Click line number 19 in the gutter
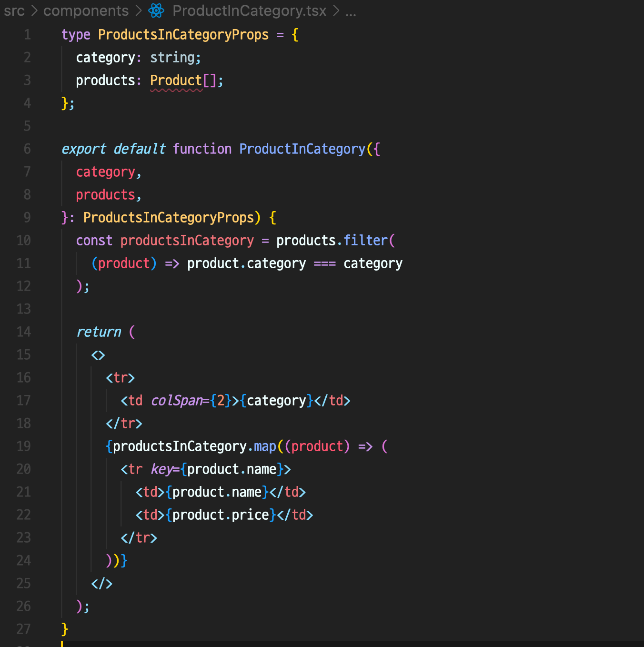The image size is (644, 647). [23, 446]
